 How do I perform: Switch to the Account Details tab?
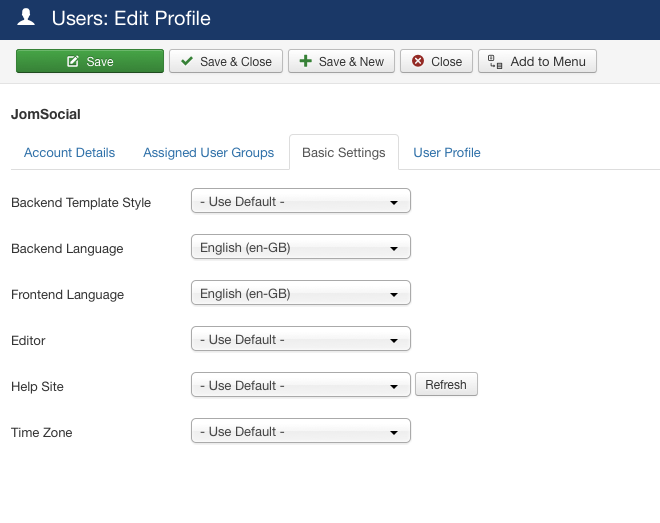69,152
